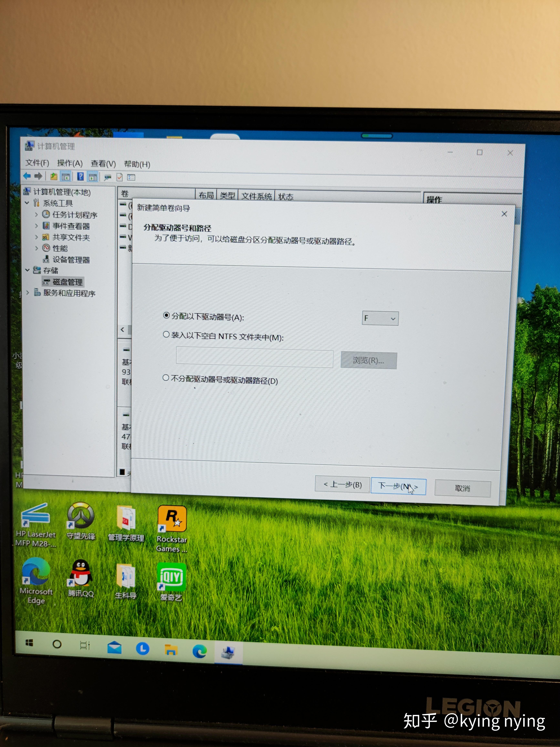
Task: Expand the 服务和应用程序 node
Action: [x=28, y=292]
